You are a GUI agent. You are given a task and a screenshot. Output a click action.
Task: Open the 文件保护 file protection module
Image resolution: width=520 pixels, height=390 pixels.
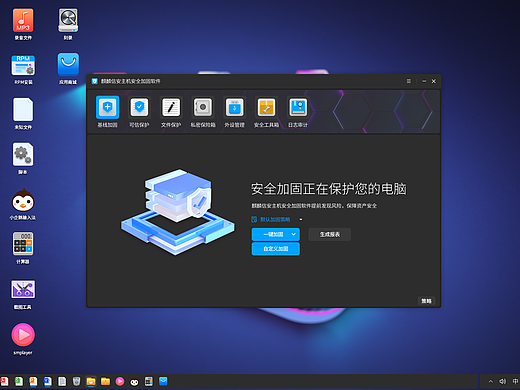point(171,111)
